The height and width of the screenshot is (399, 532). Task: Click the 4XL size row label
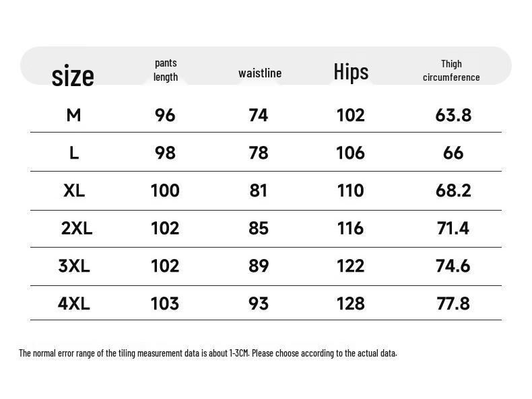tap(74, 303)
